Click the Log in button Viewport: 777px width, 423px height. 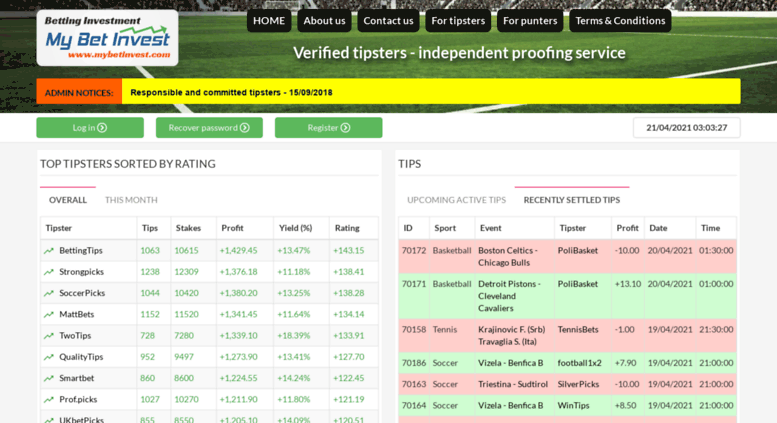pos(90,128)
